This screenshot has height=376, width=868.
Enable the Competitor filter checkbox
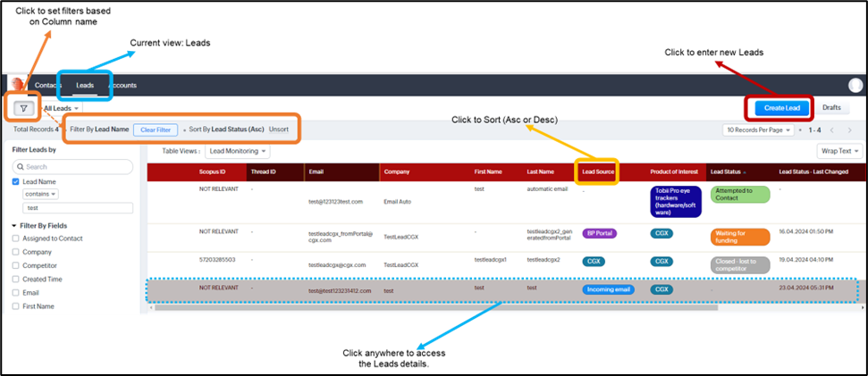tap(15, 265)
